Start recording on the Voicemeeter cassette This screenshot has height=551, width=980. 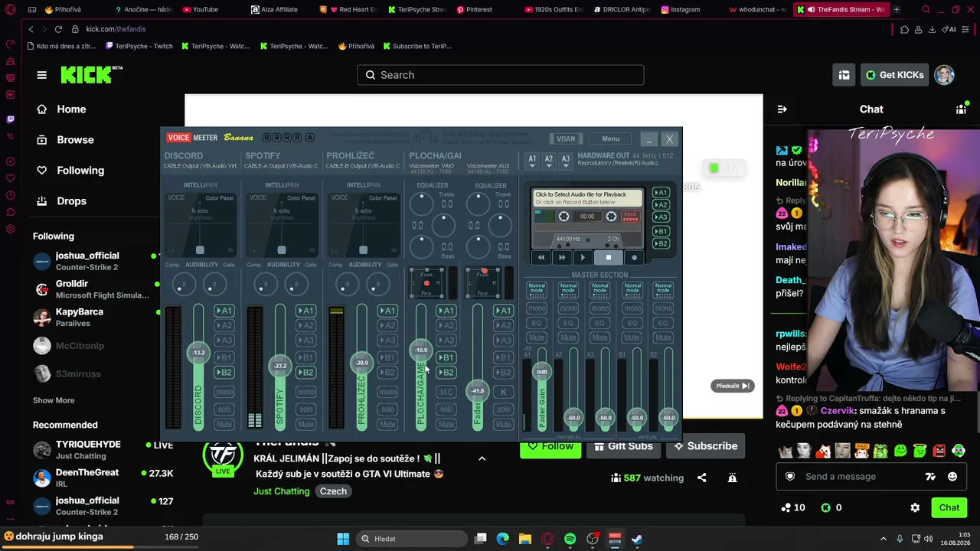click(x=634, y=258)
